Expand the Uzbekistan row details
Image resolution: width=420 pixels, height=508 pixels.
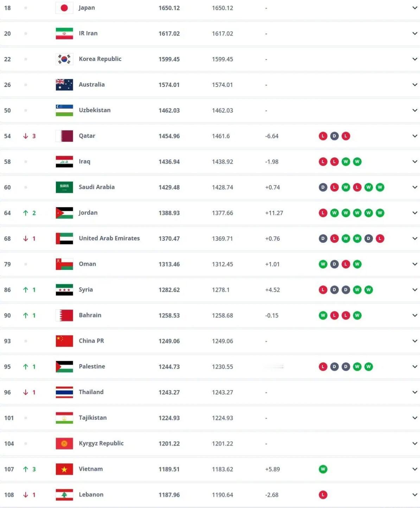click(x=415, y=110)
